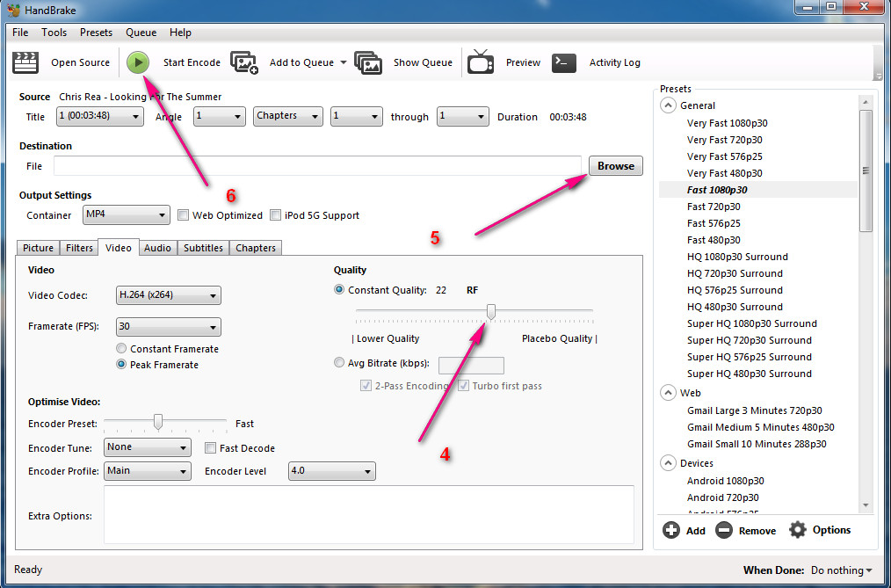Open the Queue menu
This screenshot has width=891, height=588.
pos(141,33)
